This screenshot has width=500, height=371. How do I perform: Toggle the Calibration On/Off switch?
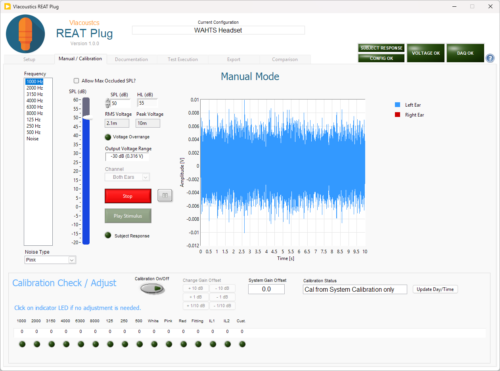point(152,288)
